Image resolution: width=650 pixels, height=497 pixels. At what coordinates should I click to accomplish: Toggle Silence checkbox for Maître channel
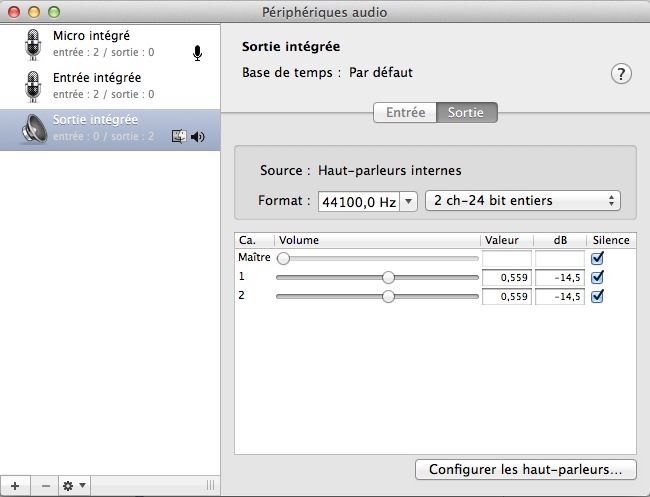click(x=598, y=258)
